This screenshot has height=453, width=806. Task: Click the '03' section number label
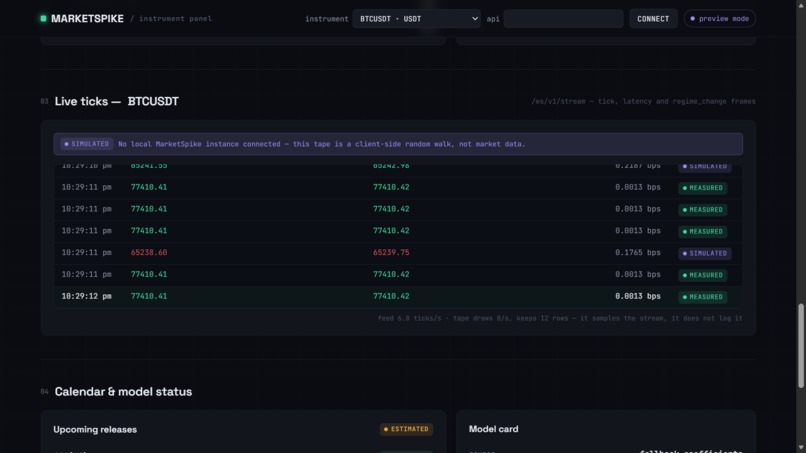(x=44, y=101)
